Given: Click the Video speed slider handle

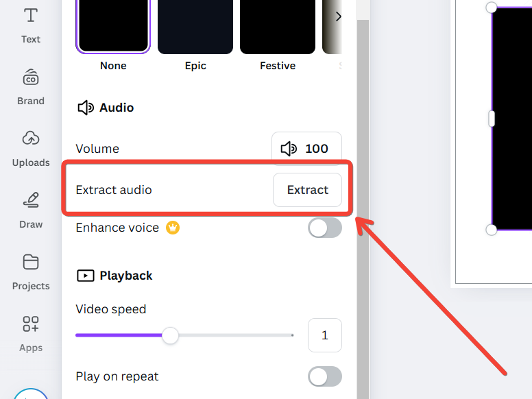Looking at the screenshot, I should coord(170,335).
